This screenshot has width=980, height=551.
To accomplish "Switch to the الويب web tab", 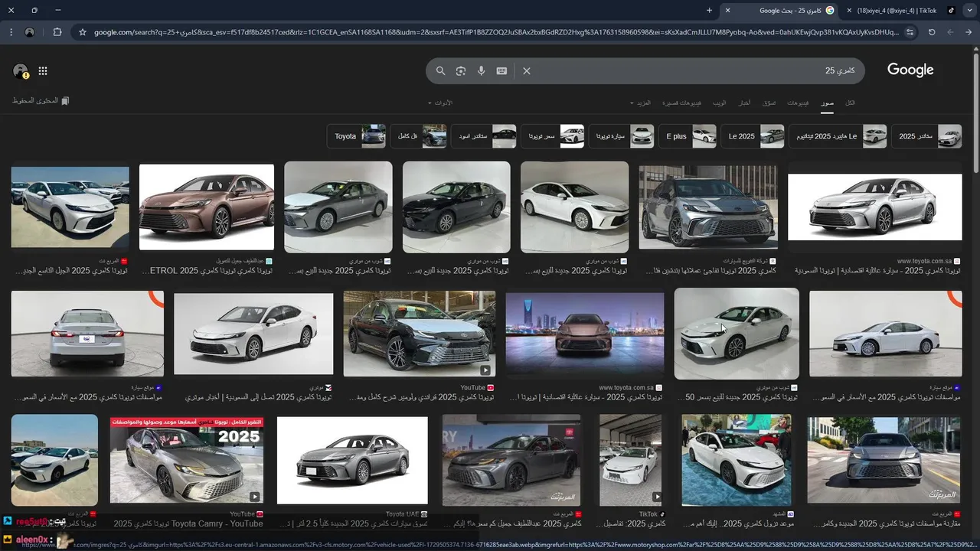I will click(x=720, y=103).
